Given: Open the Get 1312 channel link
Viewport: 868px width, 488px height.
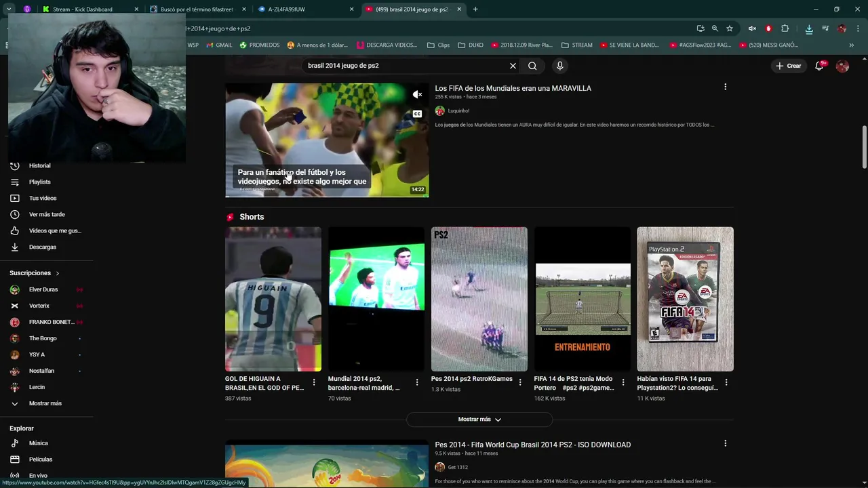Looking at the screenshot, I should (x=458, y=467).
